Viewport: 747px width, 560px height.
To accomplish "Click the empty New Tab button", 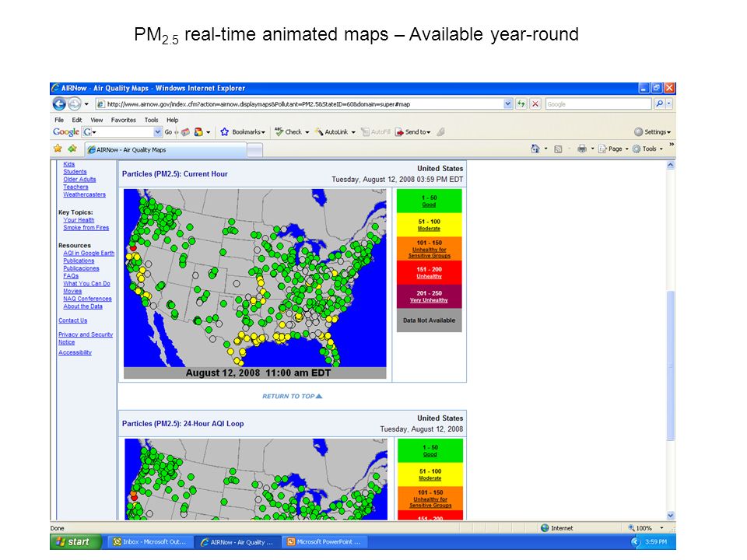I will pos(255,150).
